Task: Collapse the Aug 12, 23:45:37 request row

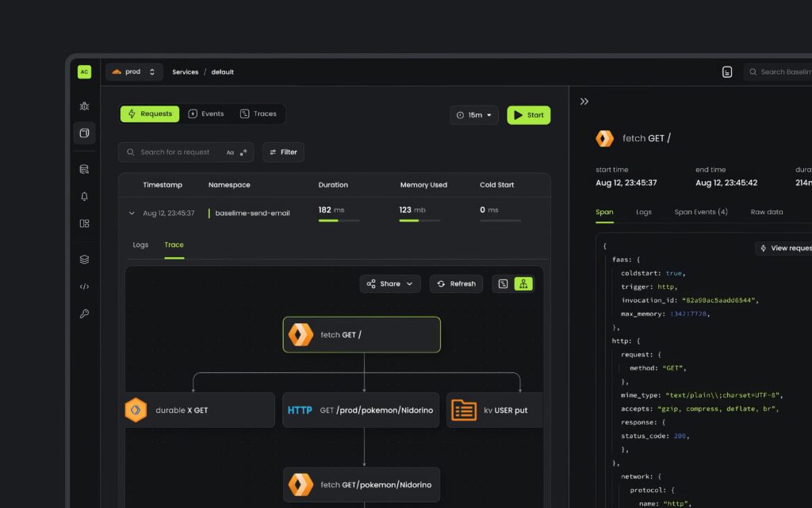Action: 132,213
